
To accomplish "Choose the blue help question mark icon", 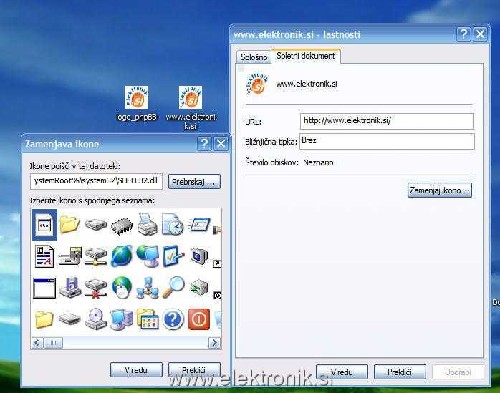I will [173, 319].
